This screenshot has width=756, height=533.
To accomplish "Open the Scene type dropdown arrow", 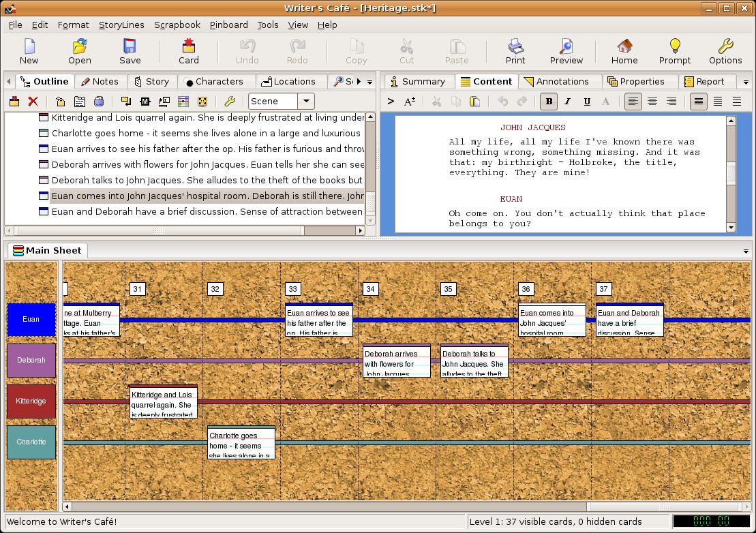I will click(306, 101).
